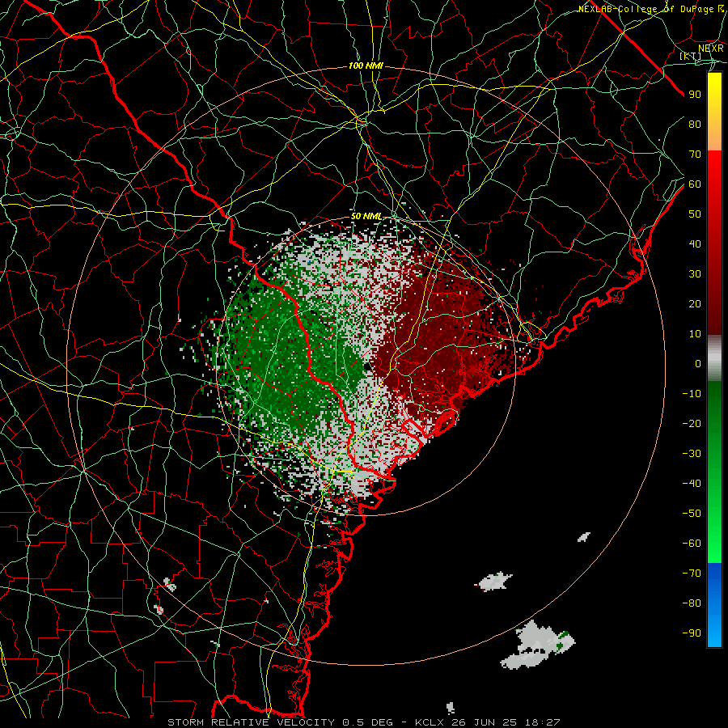The image size is (728, 728).
Task: Select the -30 value on the velocity scale
Action: click(692, 454)
